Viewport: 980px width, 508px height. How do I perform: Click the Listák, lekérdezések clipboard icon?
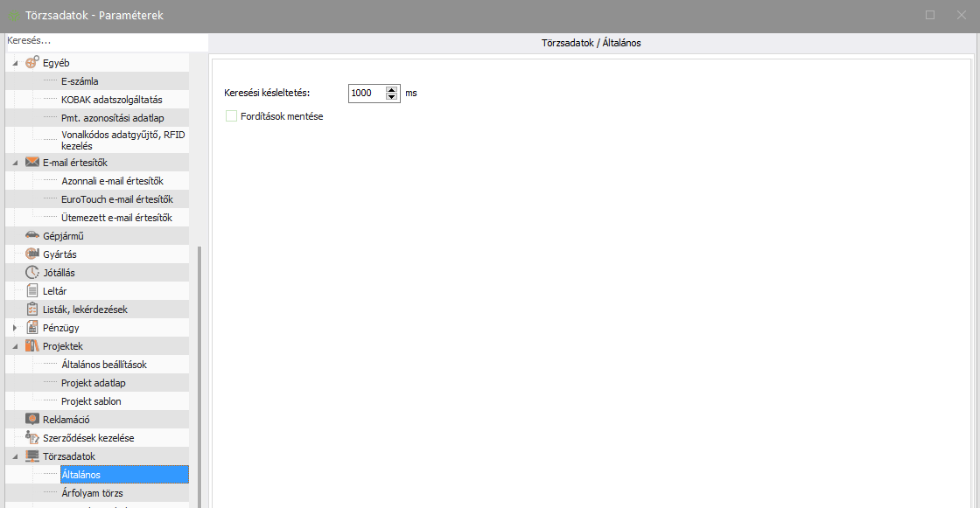tap(32, 310)
